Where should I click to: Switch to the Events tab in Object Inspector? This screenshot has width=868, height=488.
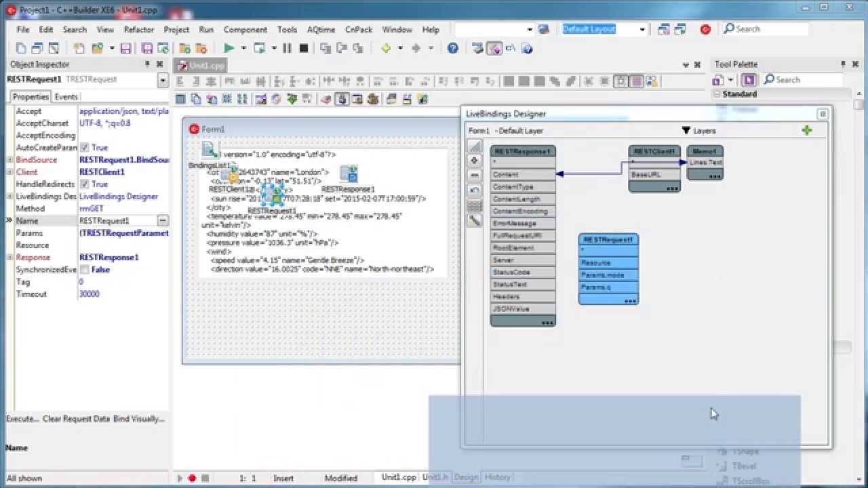(x=66, y=97)
